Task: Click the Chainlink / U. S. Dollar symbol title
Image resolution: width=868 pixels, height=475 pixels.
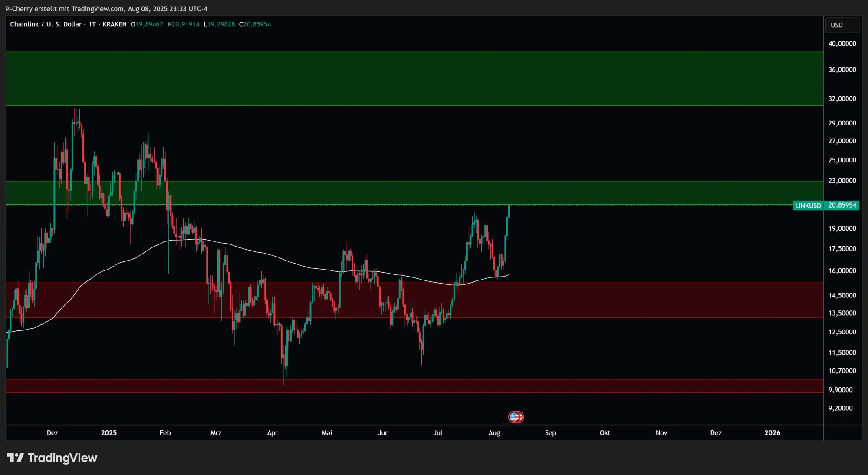Action: 46,24
